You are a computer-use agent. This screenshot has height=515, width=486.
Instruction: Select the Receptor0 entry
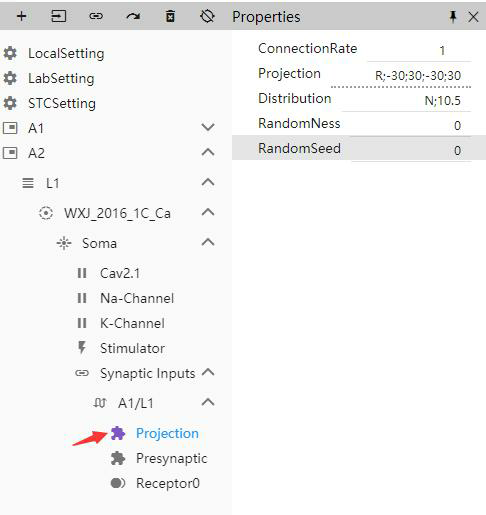pyautogui.click(x=168, y=483)
